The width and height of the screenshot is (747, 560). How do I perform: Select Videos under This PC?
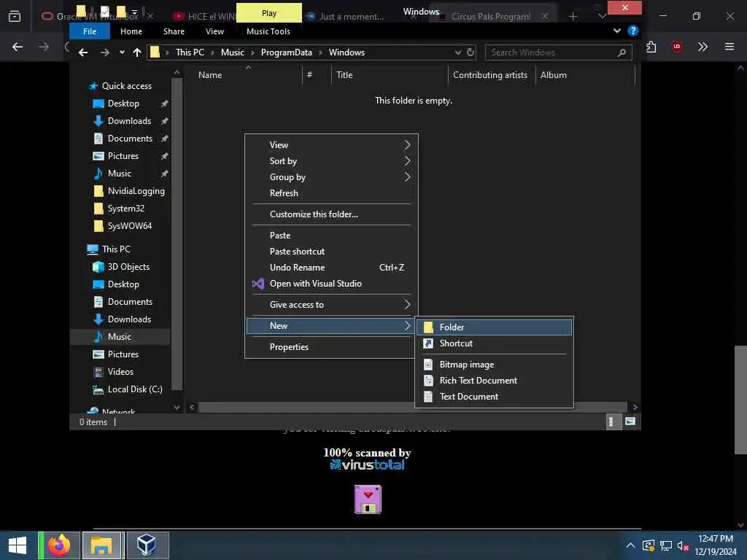coord(120,372)
